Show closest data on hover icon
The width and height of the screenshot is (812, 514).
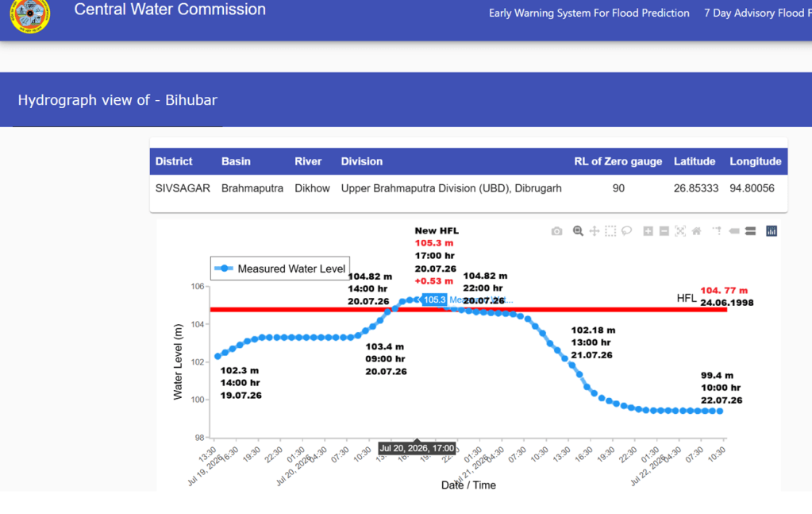pyautogui.click(x=733, y=231)
